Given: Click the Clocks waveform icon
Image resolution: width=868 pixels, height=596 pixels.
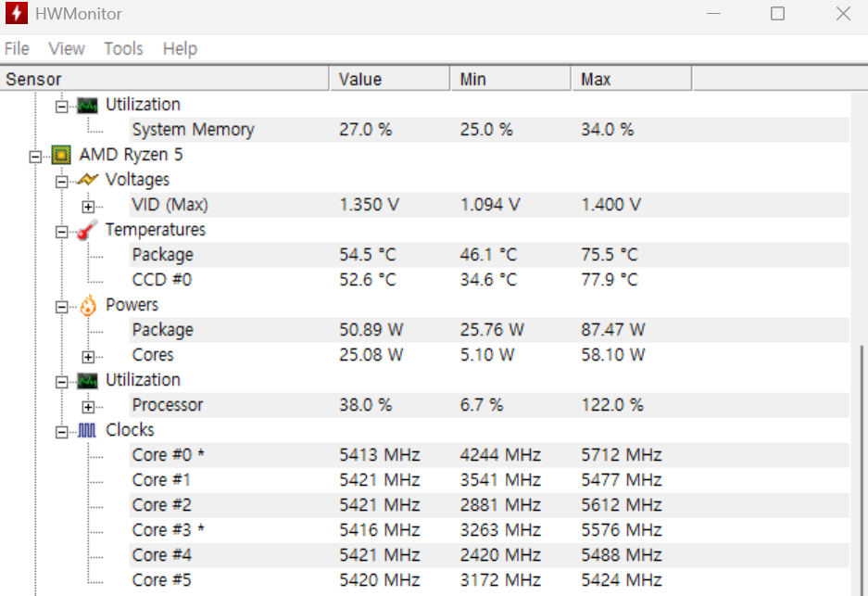Looking at the screenshot, I should pyautogui.click(x=87, y=430).
